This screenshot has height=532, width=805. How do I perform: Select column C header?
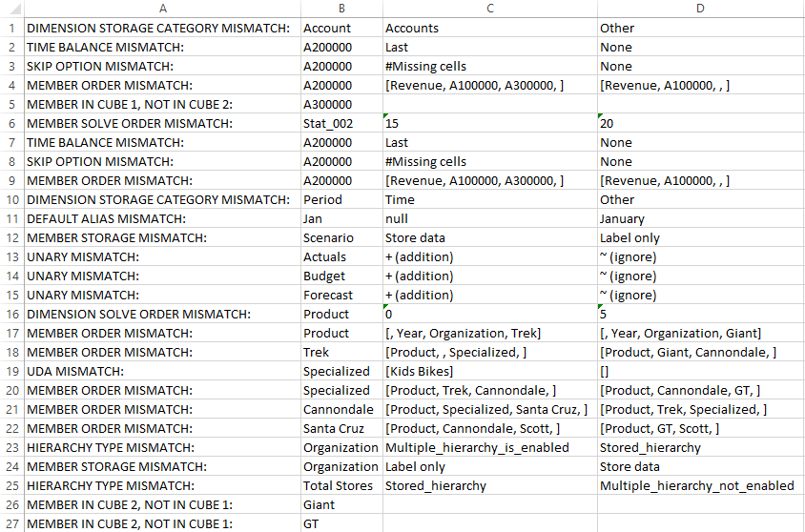coord(490,9)
